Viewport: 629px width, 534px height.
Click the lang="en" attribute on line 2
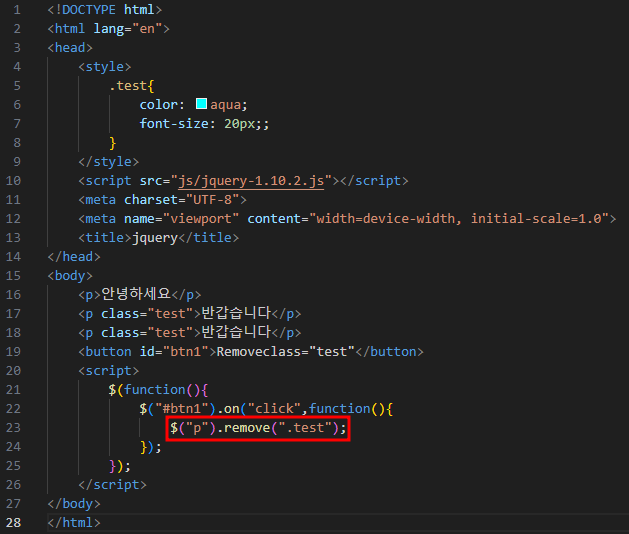(x=128, y=29)
